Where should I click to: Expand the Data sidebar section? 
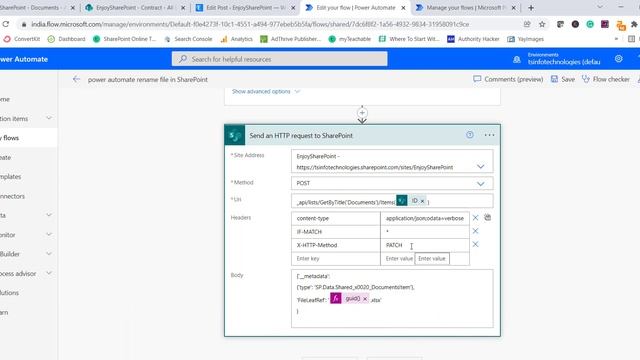coord(49,215)
